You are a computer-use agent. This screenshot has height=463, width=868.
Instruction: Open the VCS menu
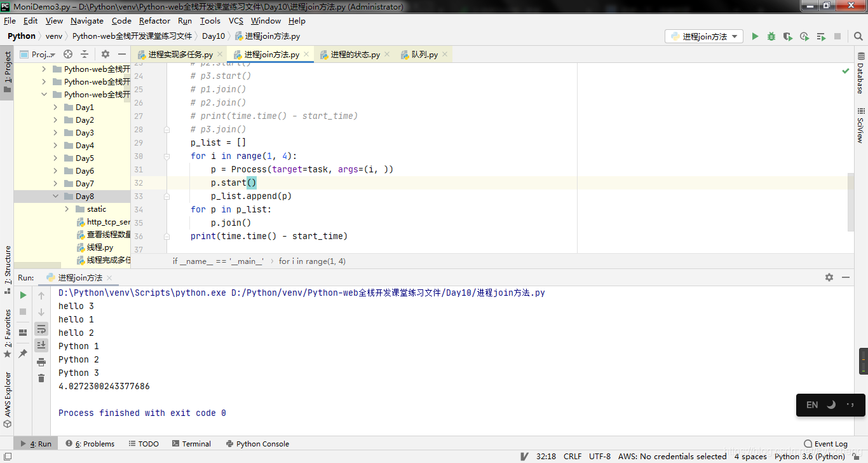tap(236, 20)
